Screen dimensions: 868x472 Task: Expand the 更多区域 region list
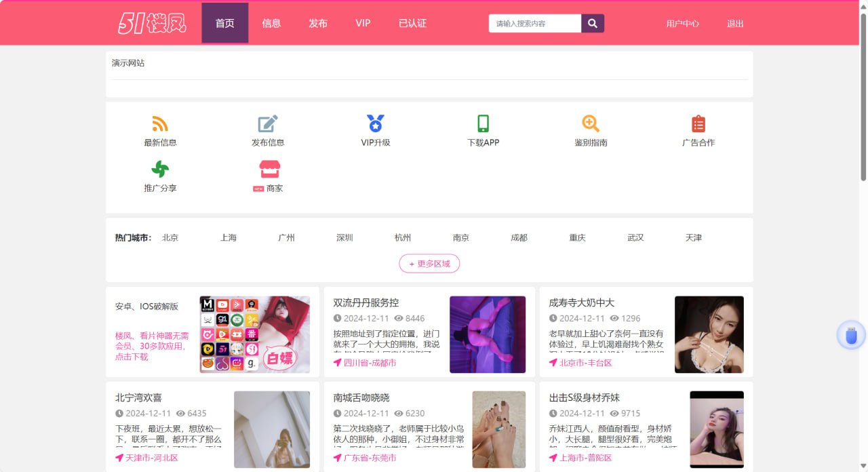click(x=429, y=264)
